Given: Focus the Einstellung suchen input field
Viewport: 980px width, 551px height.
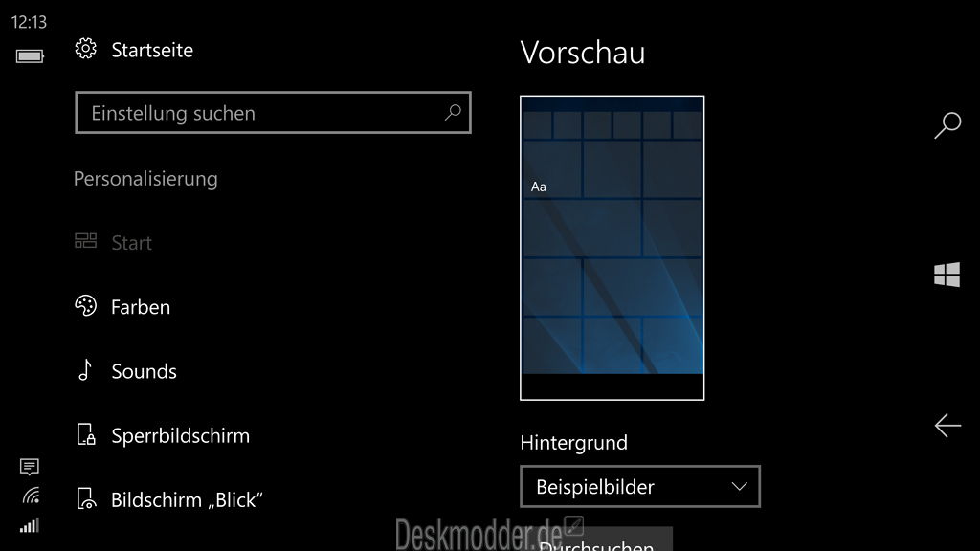Looking at the screenshot, I should point(258,113).
